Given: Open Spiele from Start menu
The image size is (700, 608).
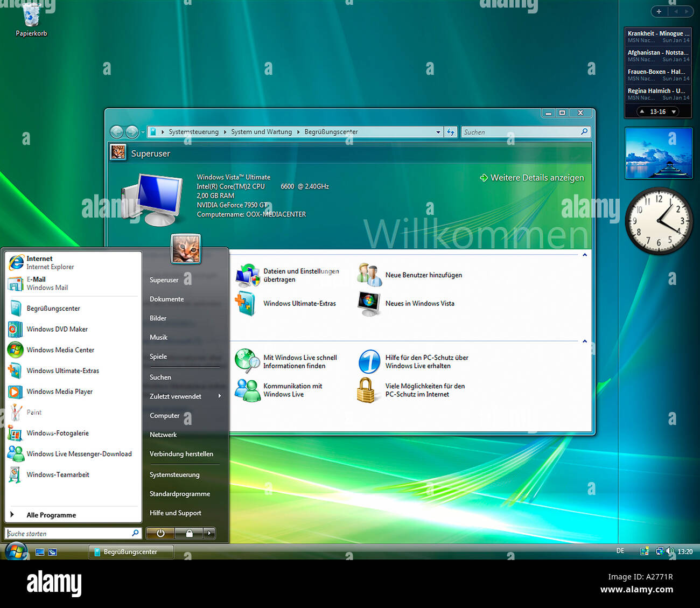Looking at the screenshot, I should pos(158,357).
